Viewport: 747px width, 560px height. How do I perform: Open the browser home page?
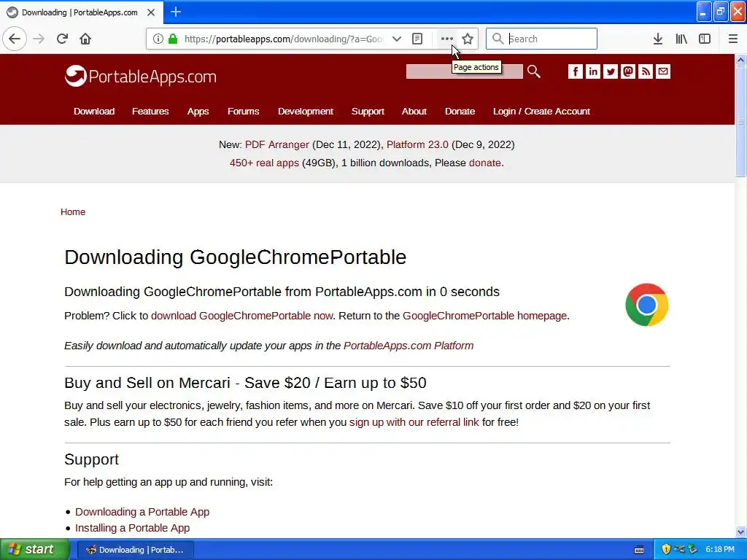85,39
